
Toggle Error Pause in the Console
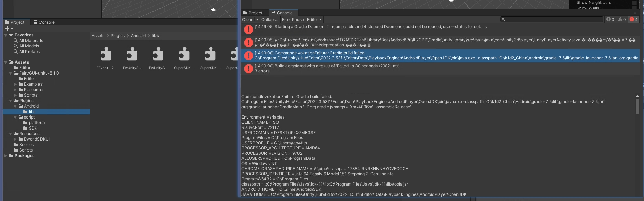(x=293, y=20)
